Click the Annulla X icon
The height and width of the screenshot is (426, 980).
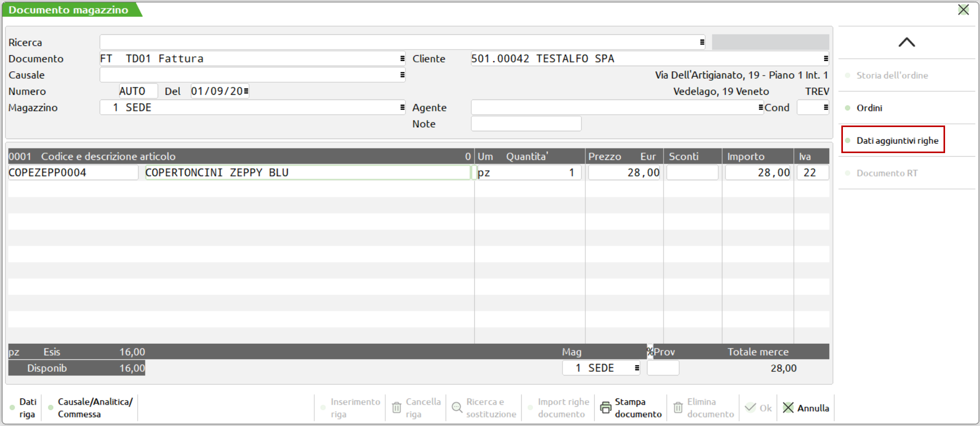click(x=788, y=408)
